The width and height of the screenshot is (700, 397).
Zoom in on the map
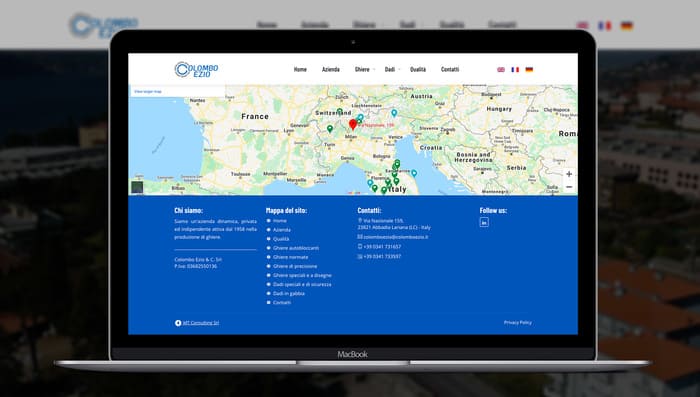click(569, 174)
